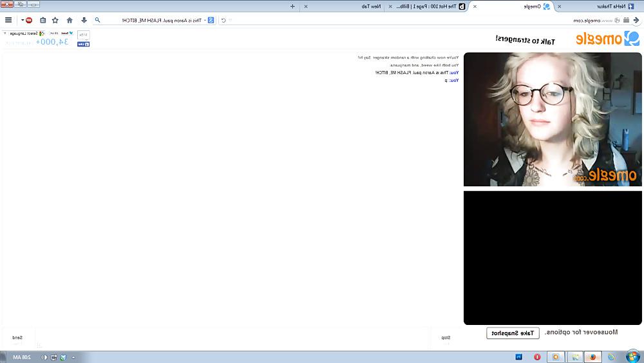
Task: Close the NeHa Thakur tab
Action: click(x=559, y=6)
